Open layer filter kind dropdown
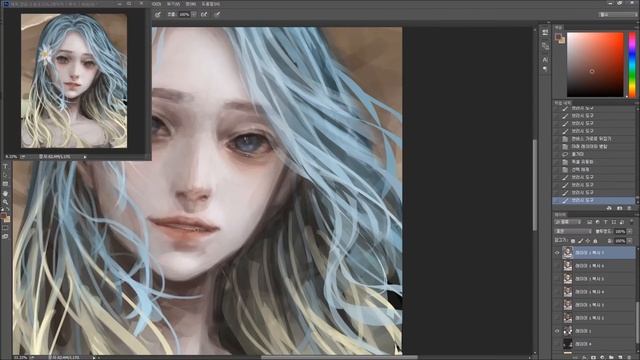 [x=567, y=222]
